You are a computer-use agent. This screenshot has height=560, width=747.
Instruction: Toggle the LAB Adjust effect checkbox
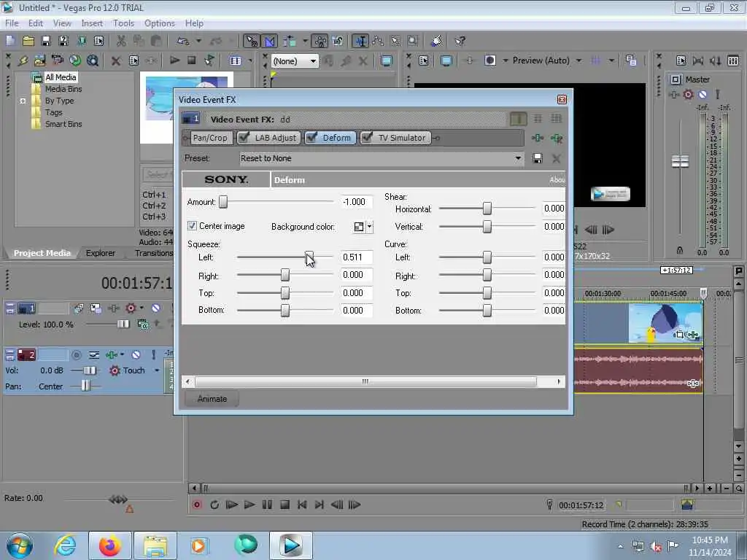244,138
